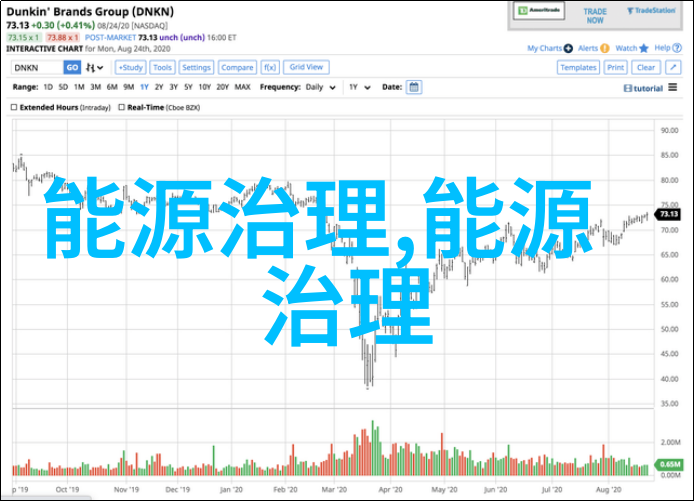
Task: Select the 9M range
Action: coord(129,87)
